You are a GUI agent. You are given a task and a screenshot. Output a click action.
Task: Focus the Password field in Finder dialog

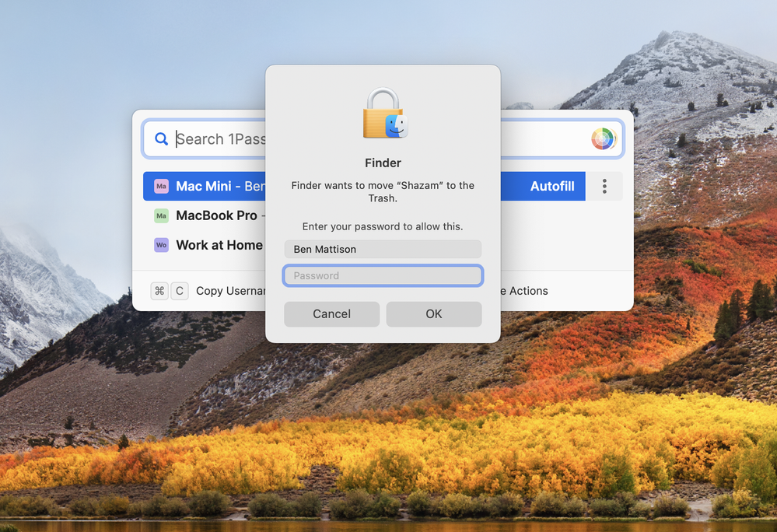tap(383, 275)
